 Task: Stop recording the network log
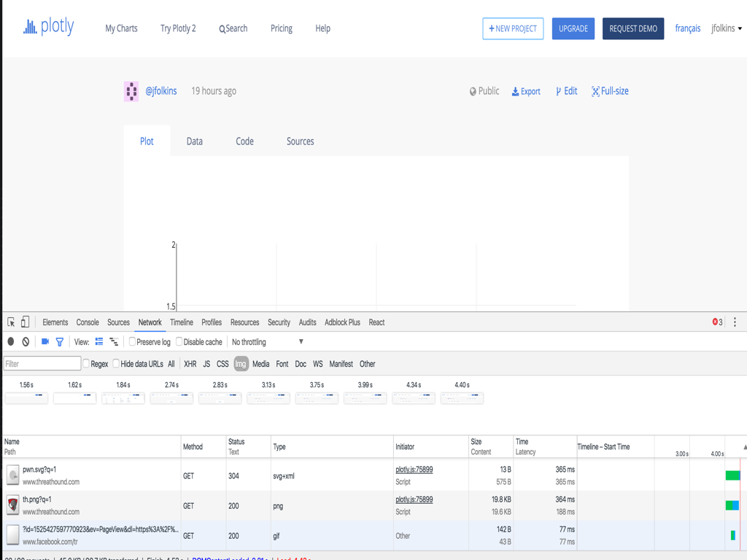tap(11, 342)
